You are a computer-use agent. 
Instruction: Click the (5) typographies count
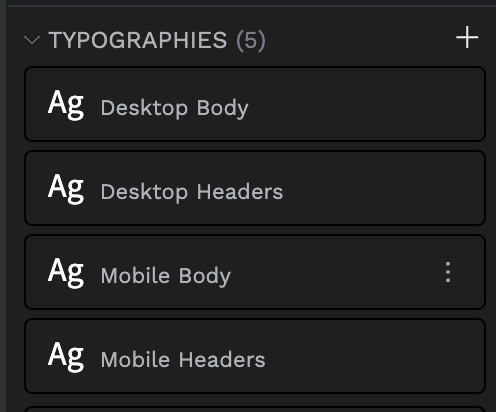[251, 41]
